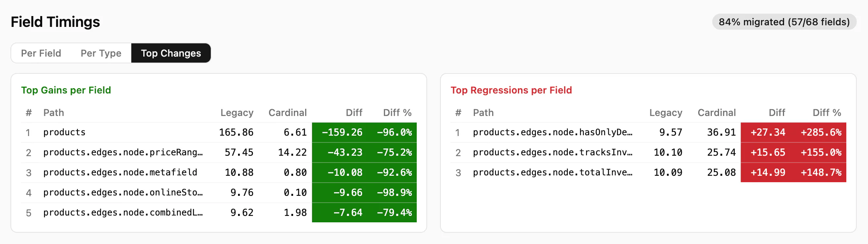Click Diff % header in Top Regressions

827,113
